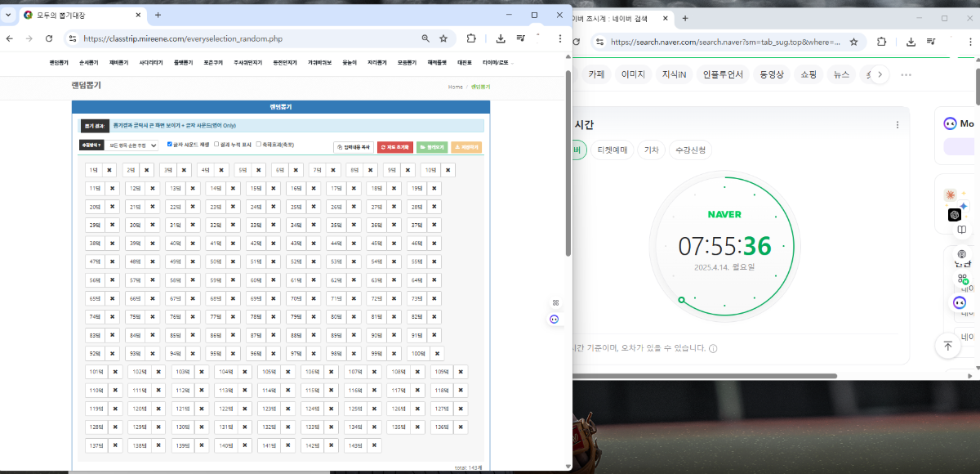This screenshot has width=980, height=474.
Task: Open the 사다리타기 menu item
Action: coord(150,62)
